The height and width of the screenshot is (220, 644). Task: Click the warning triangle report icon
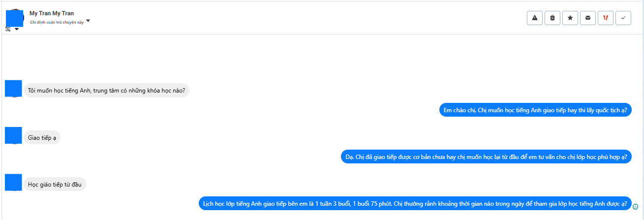[534, 18]
